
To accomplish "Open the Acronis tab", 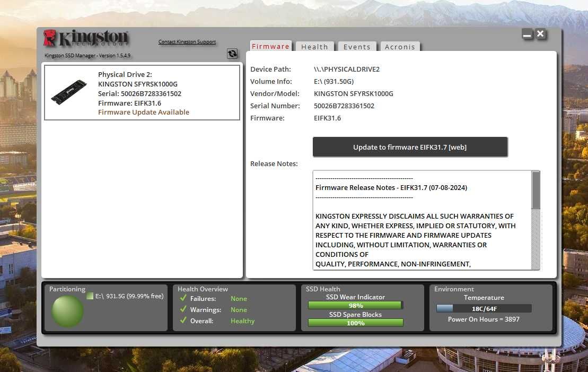I will (400, 47).
